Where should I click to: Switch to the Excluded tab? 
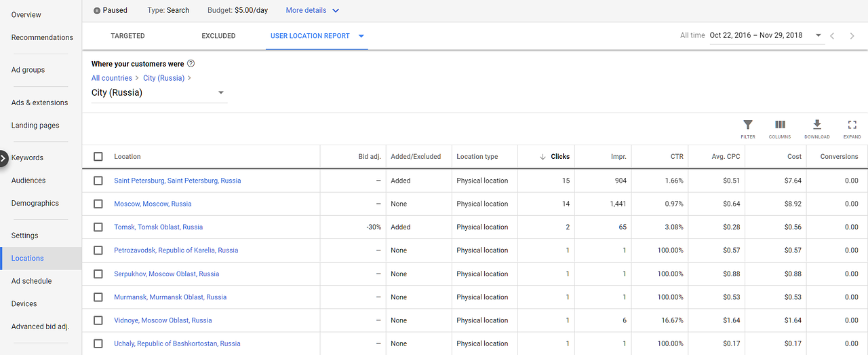coord(218,36)
